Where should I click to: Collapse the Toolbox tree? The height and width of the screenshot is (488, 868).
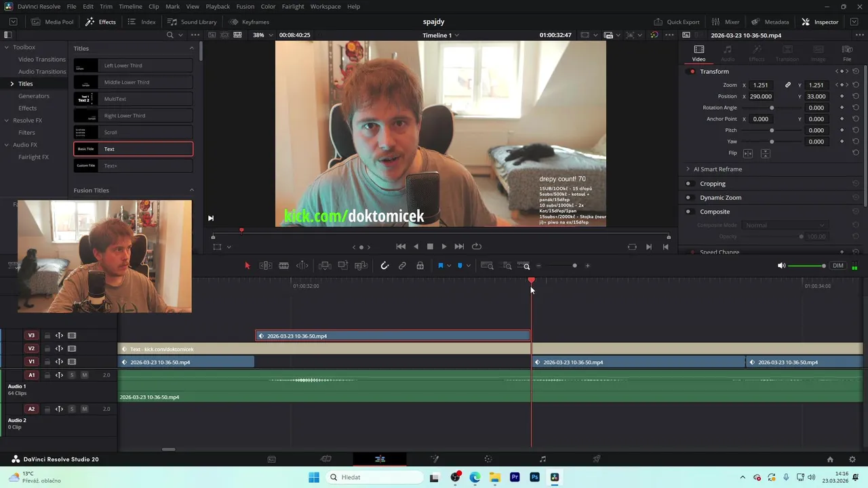coord(6,47)
